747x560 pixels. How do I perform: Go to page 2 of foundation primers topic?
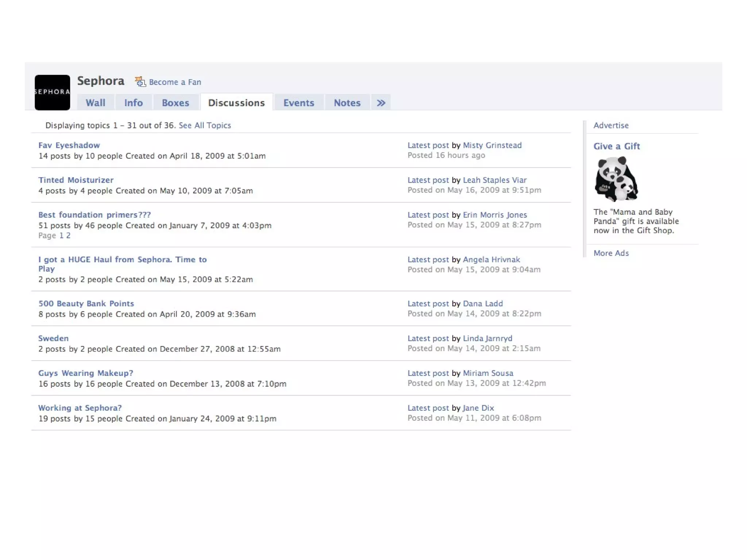click(x=68, y=236)
